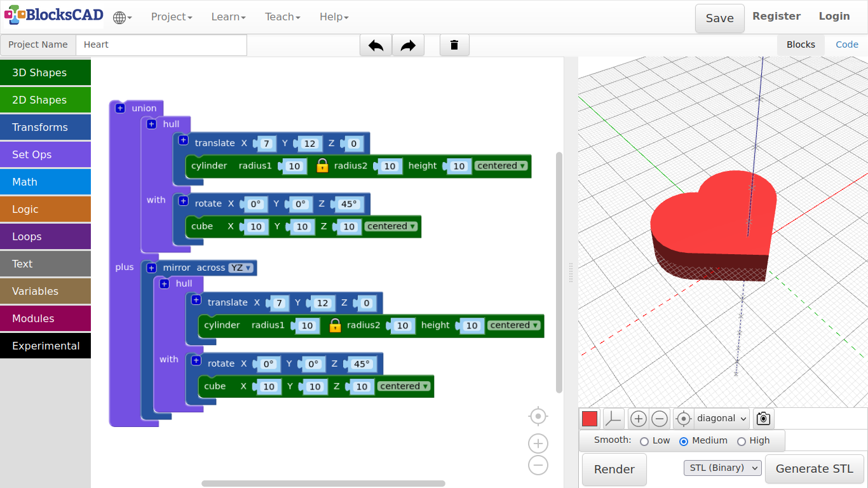This screenshot has height=488, width=868.
Task: Select Medium smoothness option
Action: pos(684,441)
